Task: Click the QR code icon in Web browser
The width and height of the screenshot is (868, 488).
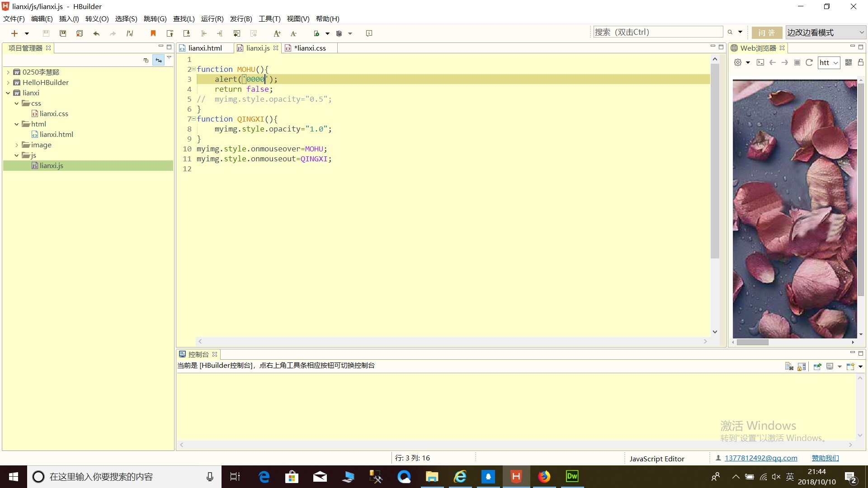Action: (x=849, y=62)
